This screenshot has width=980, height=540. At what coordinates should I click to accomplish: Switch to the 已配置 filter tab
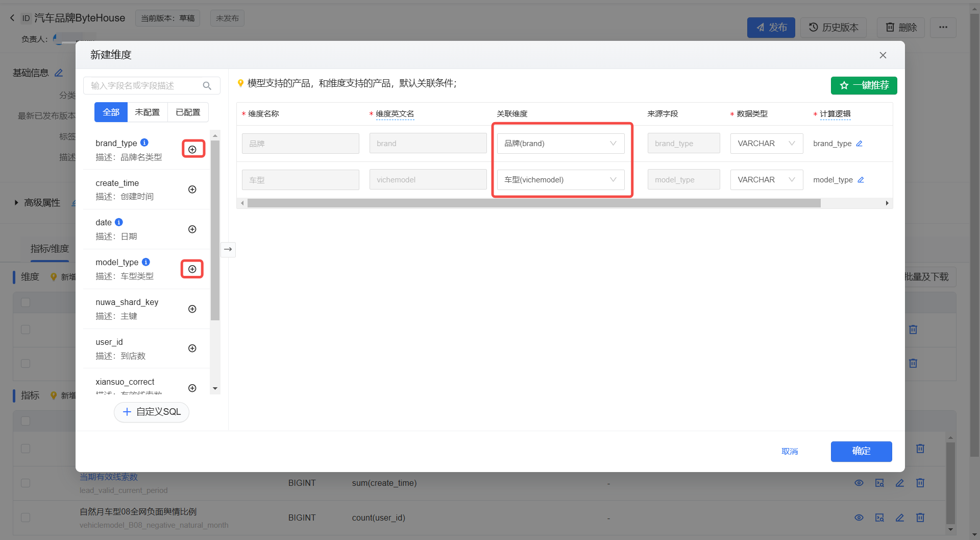[x=188, y=112]
